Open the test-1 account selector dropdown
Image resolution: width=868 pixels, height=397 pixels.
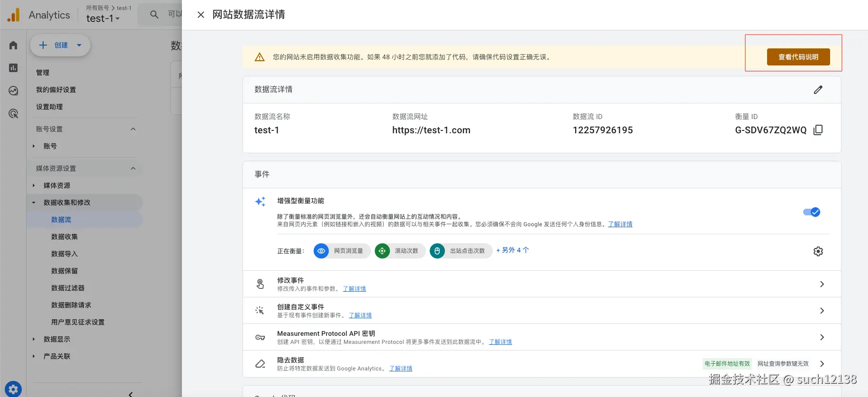tap(103, 18)
